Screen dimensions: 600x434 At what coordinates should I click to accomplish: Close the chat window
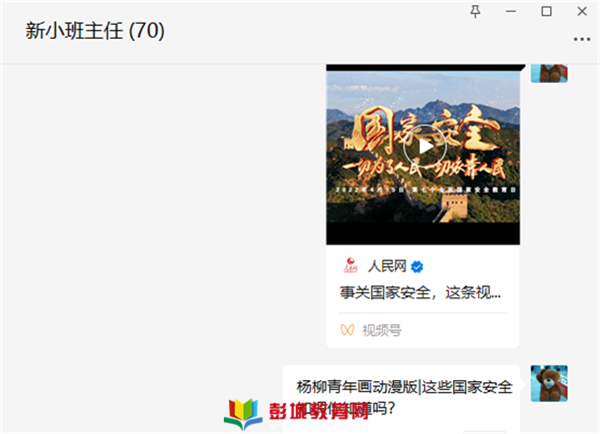coord(582,11)
